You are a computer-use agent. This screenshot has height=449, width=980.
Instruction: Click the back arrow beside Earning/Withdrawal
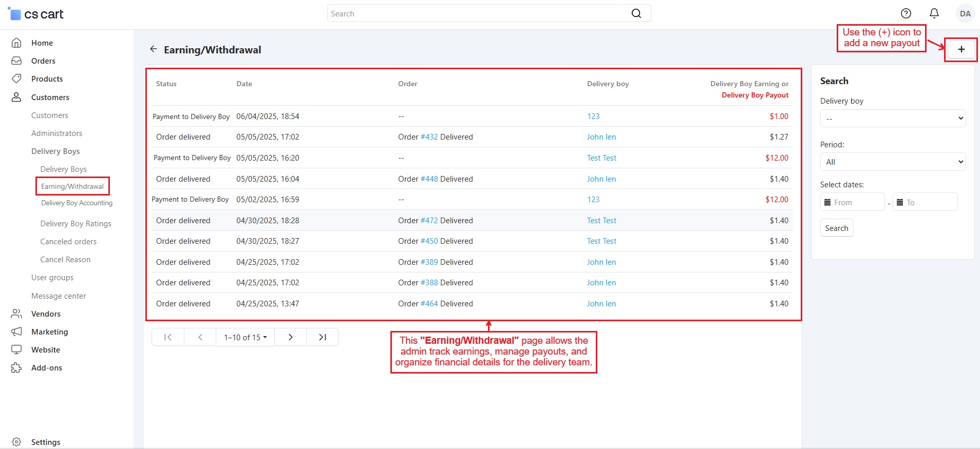tap(153, 49)
